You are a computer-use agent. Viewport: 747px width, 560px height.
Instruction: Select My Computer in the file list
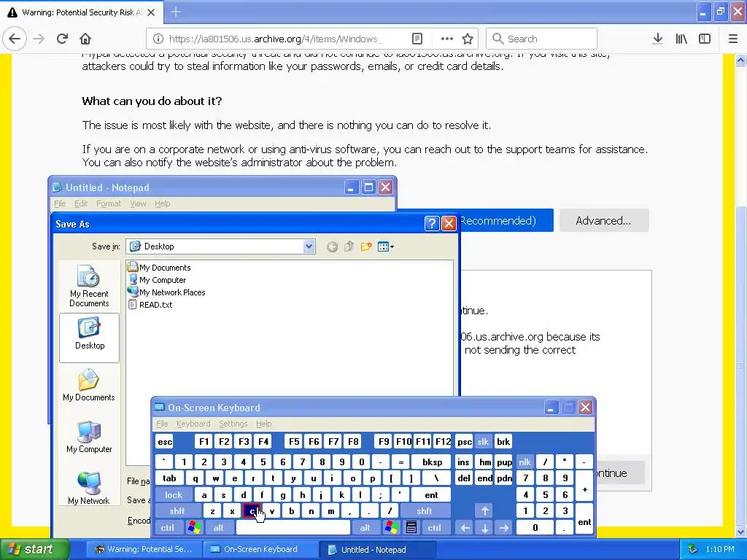point(157,280)
